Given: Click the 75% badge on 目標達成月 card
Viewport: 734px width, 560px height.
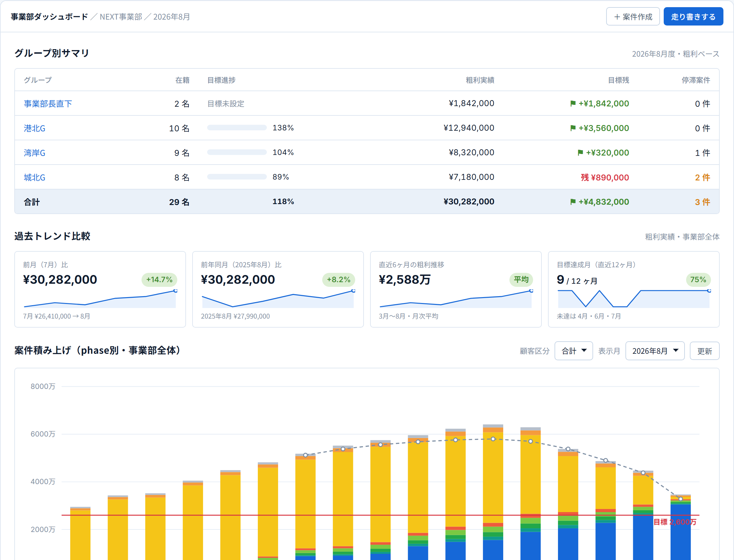Looking at the screenshot, I should (x=698, y=279).
